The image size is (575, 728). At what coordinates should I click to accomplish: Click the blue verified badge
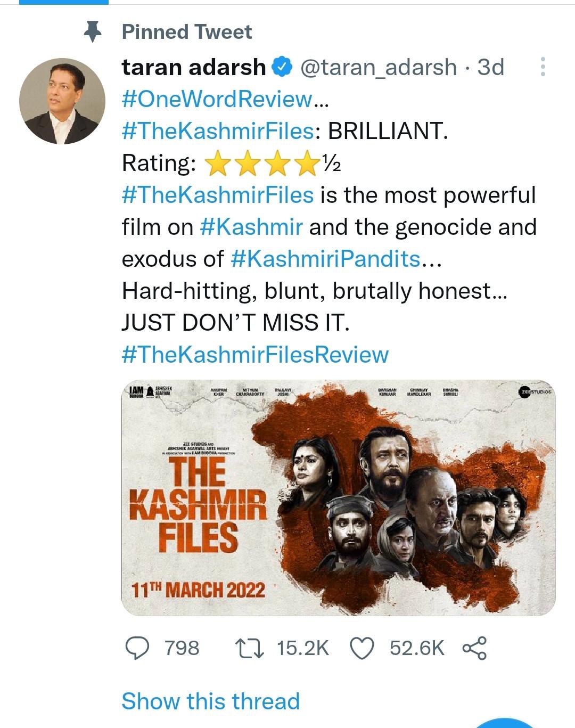(x=282, y=67)
